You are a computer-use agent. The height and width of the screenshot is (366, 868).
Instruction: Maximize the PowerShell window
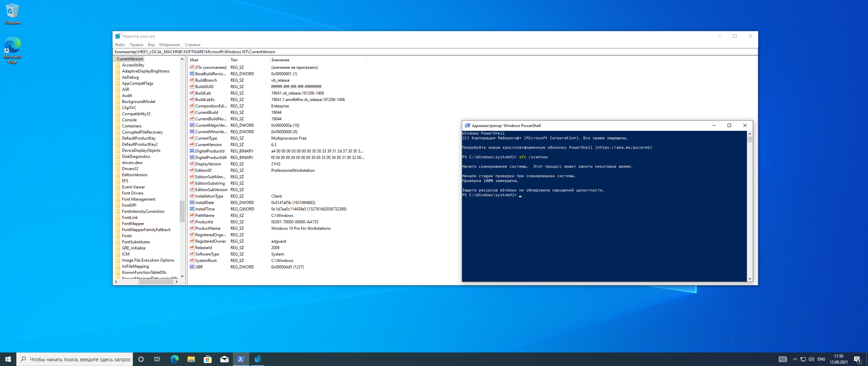click(729, 125)
